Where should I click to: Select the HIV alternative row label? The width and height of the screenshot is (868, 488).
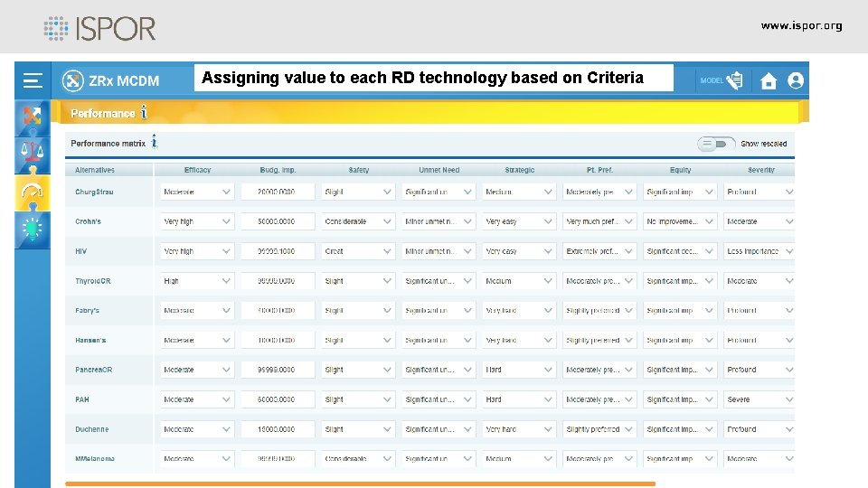click(80, 251)
